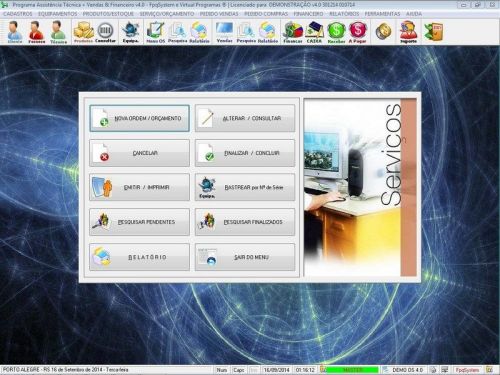500x375 pixels.
Task: Open the Técnico green-shirt person icon
Action: pyautogui.click(x=58, y=32)
